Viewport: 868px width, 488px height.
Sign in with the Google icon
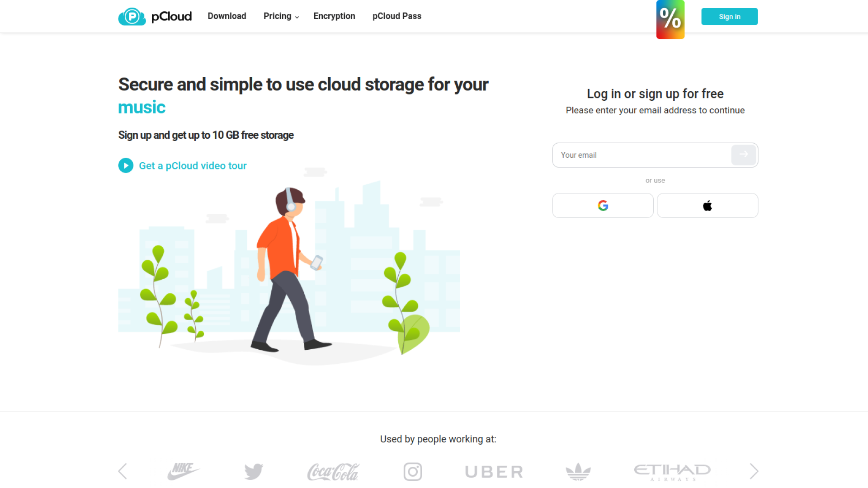pos(603,205)
